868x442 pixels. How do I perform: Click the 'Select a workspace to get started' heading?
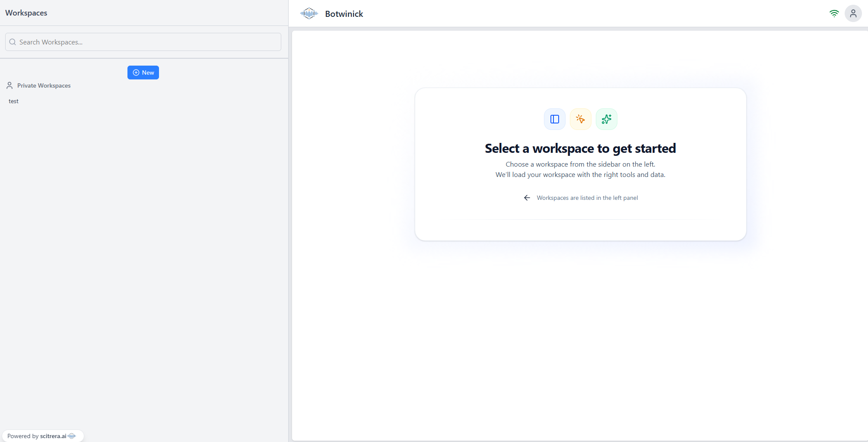point(580,148)
